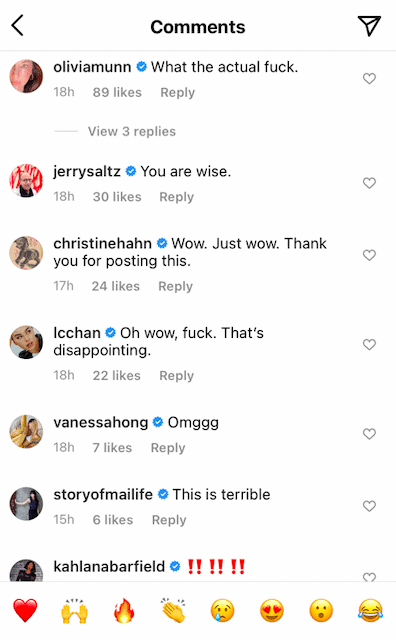Go back using the back arrow
The image size is (396, 640).
click(x=17, y=26)
